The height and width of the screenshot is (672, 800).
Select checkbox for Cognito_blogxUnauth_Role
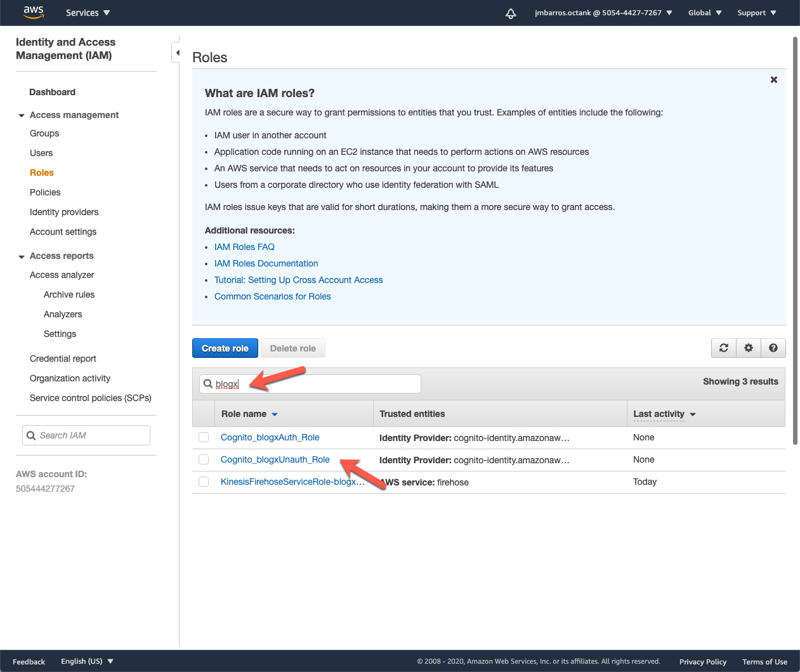coord(204,459)
